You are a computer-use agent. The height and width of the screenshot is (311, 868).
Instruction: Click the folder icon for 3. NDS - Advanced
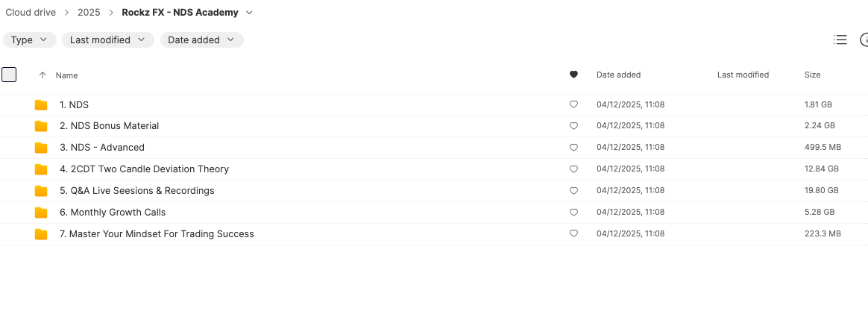[41, 148]
